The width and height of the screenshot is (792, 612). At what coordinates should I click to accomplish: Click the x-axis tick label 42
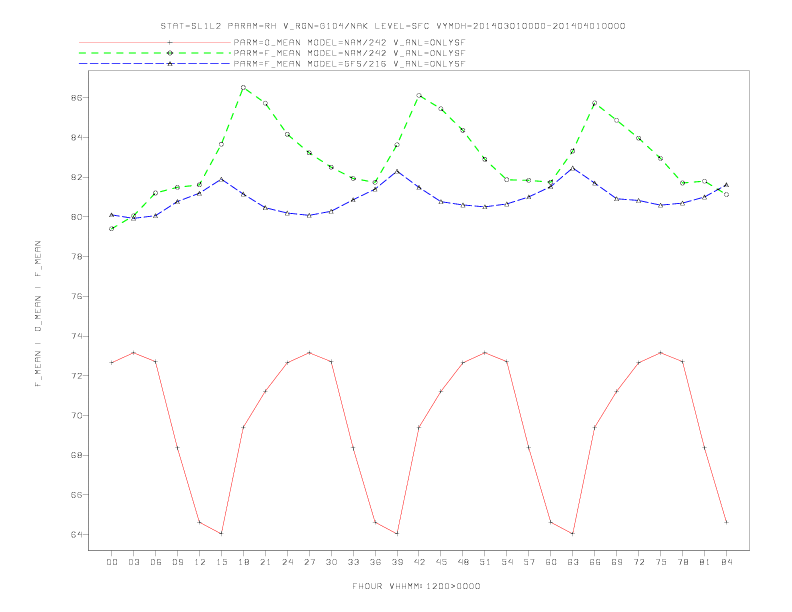pos(419,562)
